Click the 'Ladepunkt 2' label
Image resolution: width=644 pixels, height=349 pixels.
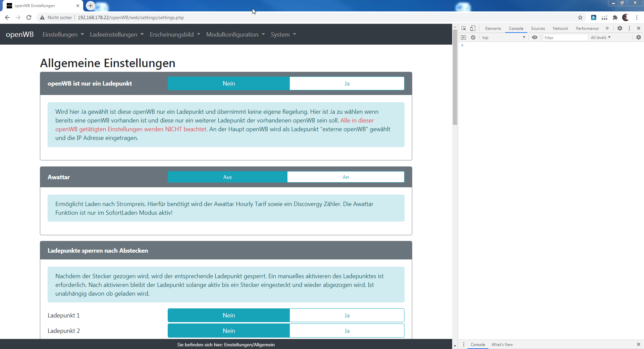point(64,331)
